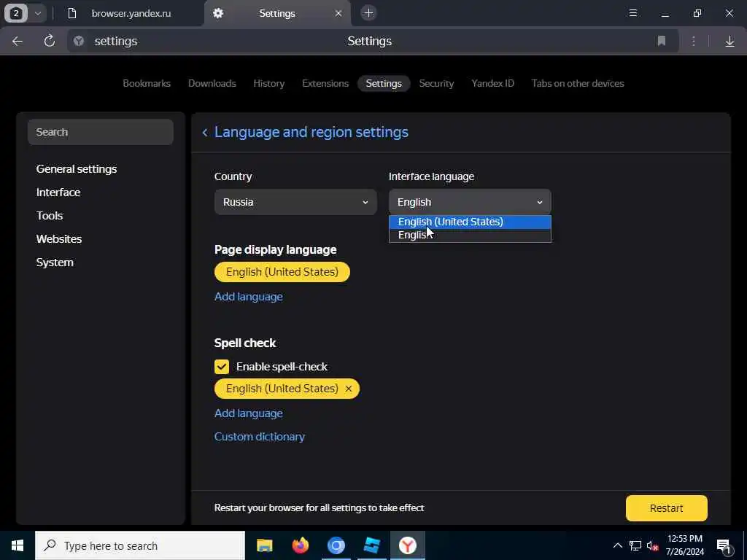Open the Security section
747x560 pixels.
point(436,83)
